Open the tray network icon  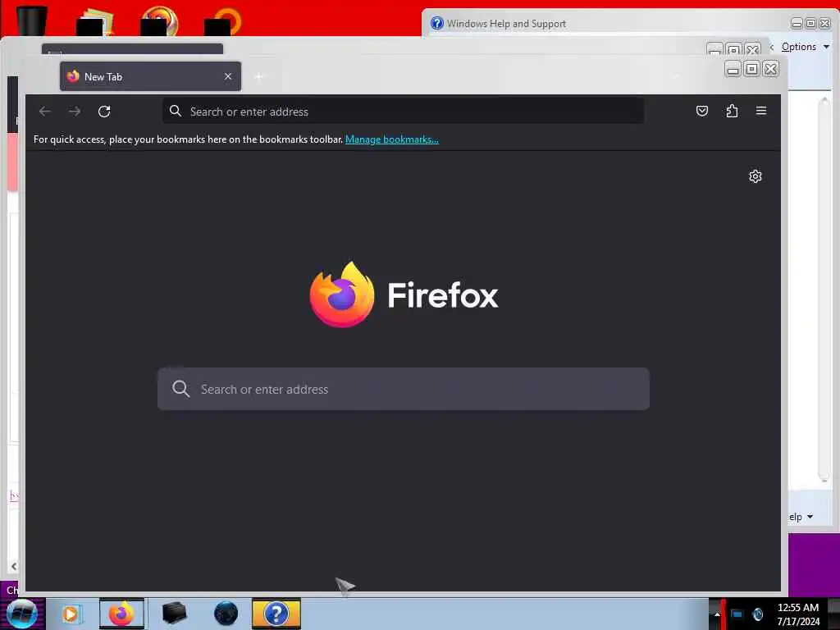click(737, 614)
